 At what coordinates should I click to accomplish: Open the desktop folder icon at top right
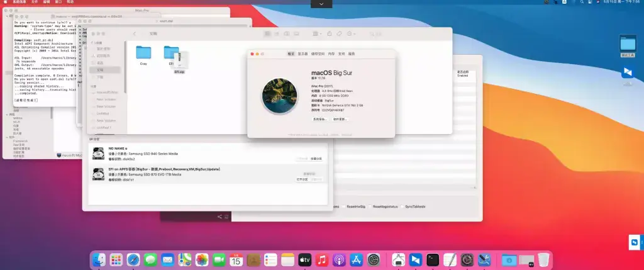628,45
